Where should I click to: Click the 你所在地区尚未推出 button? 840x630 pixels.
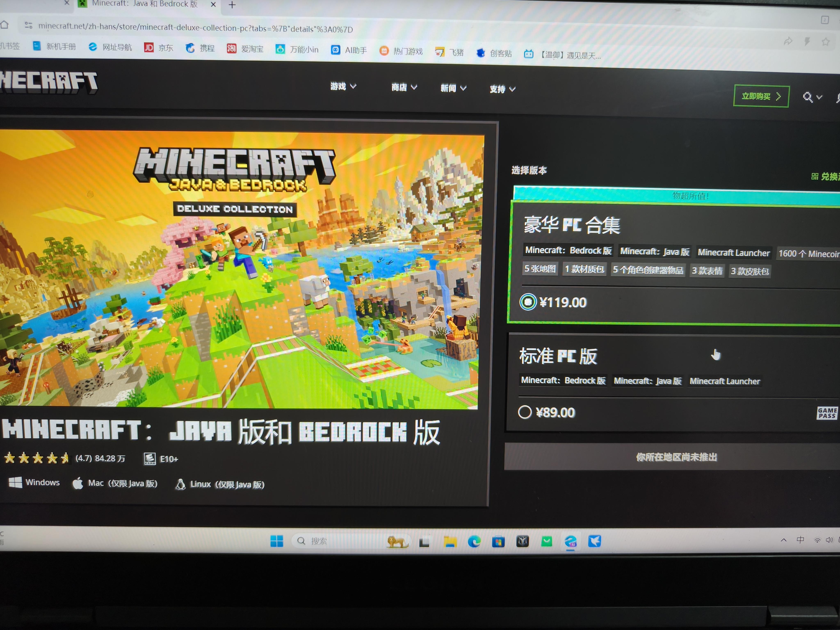coord(672,457)
